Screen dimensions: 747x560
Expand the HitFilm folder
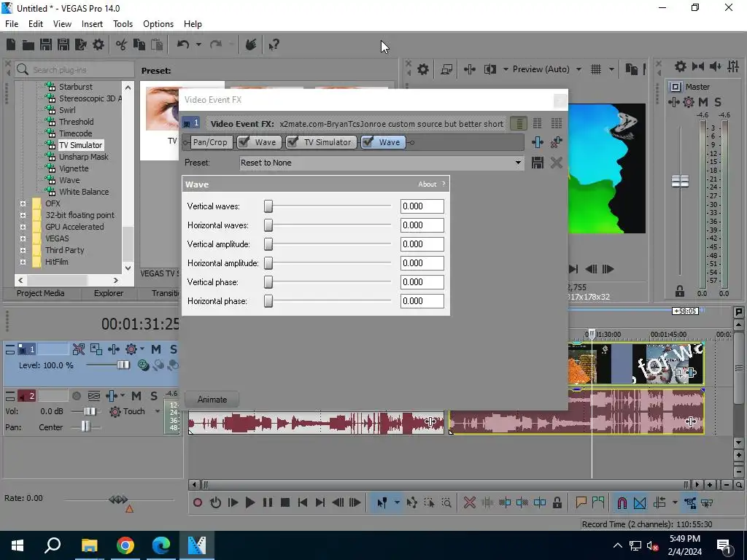23,262
